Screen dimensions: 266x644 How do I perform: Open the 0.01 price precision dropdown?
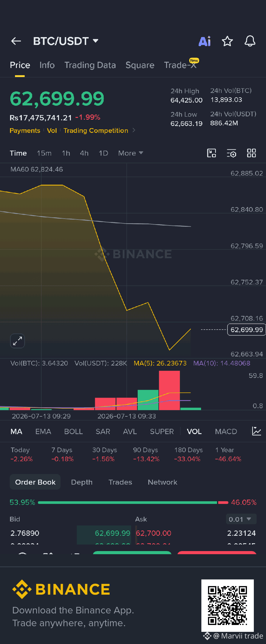click(x=241, y=519)
